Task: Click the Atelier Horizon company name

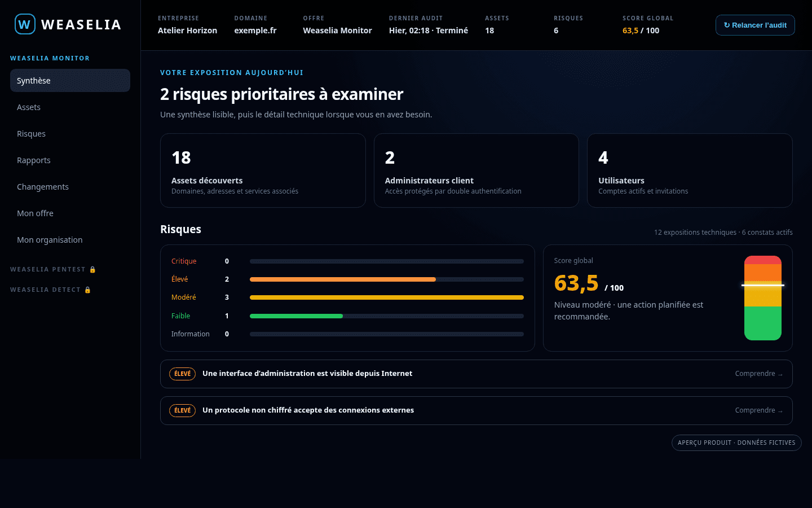Action: (x=187, y=30)
